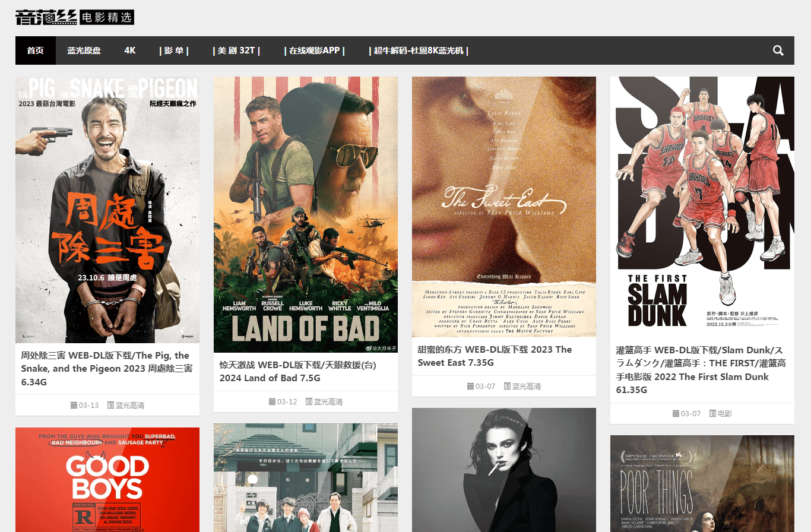Go to 首页 home tab
The width and height of the screenshot is (811, 532).
(x=36, y=50)
